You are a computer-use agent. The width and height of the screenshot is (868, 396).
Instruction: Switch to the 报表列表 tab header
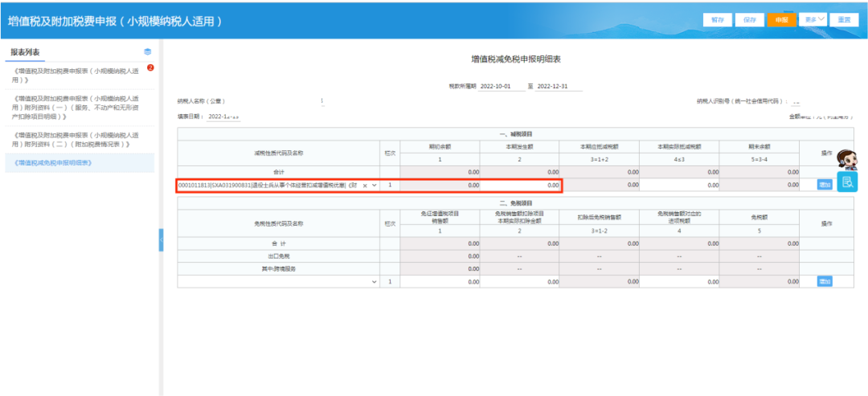click(25, 52)
